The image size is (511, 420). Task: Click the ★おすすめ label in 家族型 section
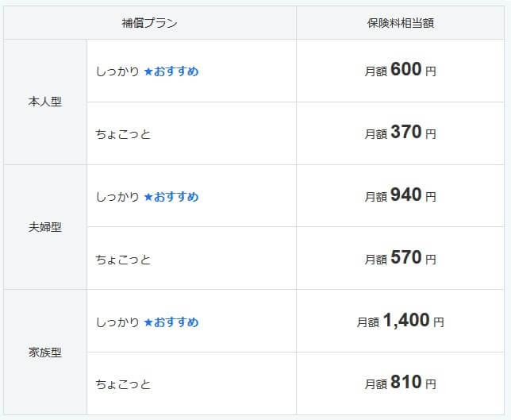coord(171,322)
